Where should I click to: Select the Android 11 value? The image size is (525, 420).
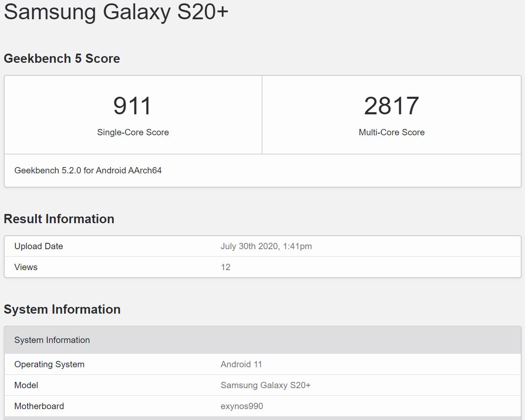(x=241, y=364)
